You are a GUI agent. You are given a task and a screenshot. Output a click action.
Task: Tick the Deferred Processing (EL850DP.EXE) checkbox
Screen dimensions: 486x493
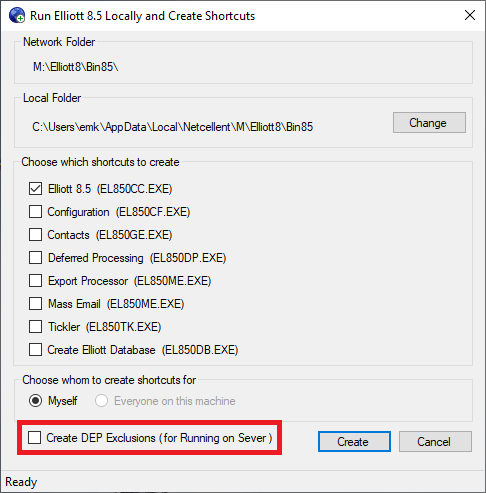click(x=35, y=258)
